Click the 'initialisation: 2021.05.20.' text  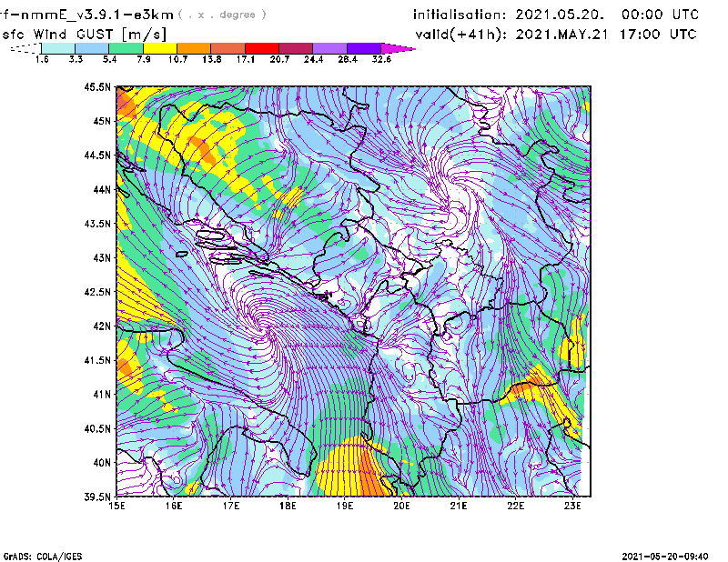[x=509, y=15]
